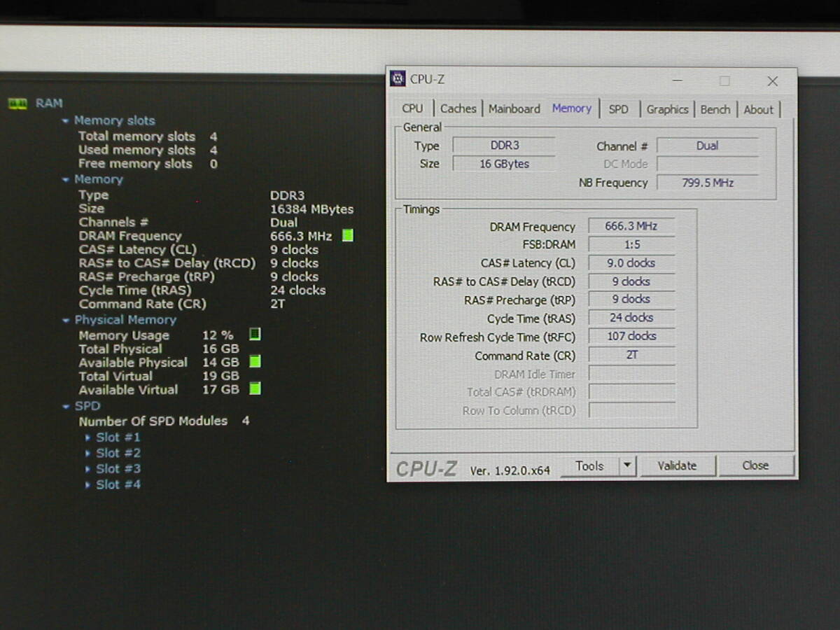This screenshot has width=840, height=630.
Task: Open the Bench tab
Action: pos(715,109)
